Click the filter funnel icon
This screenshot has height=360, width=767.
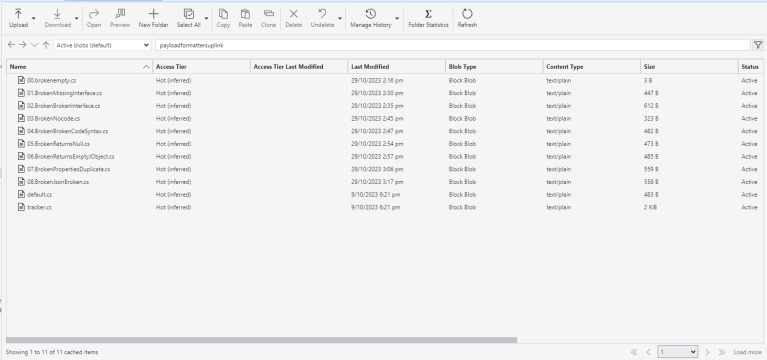pyautogui.click(x=758, y=45)
